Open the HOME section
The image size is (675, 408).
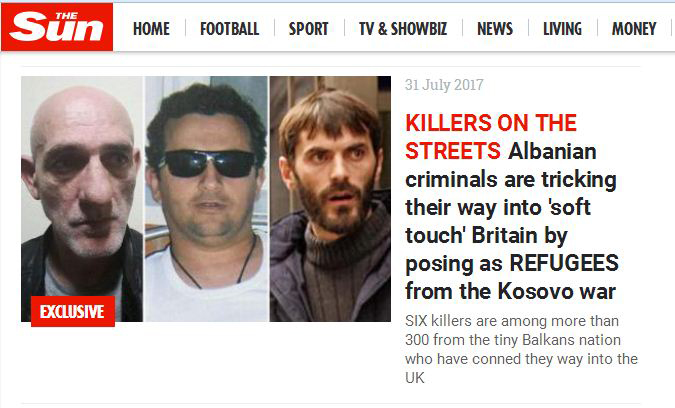[x=151, y=29]
